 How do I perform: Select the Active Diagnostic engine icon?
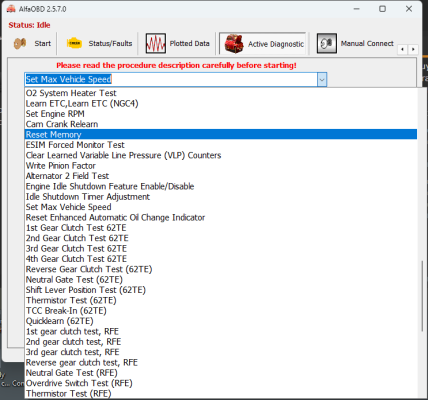[x=234, y=43]
